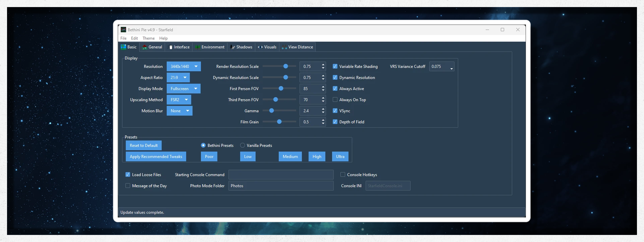Viewport: 644px width, 242px height.
Task: Switch to the View Distance tab
Action: 298,47
